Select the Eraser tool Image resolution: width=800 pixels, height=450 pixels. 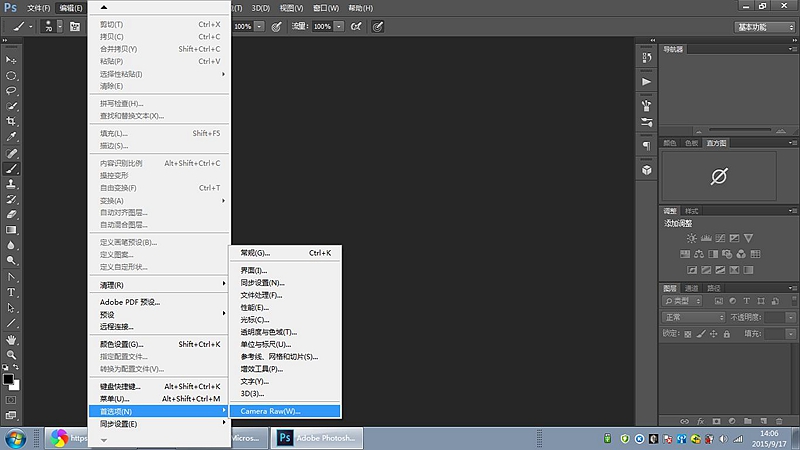pyautogui.click(x=11, y=214)
